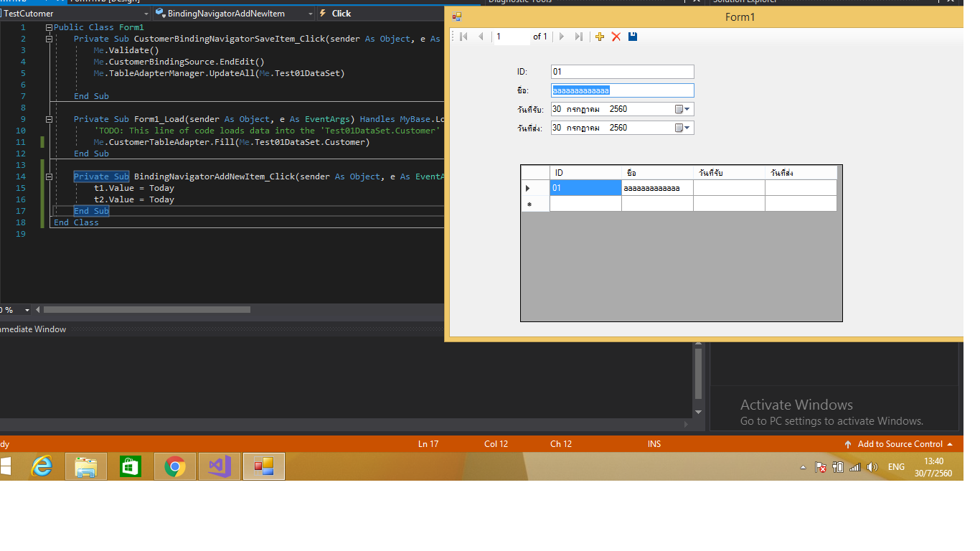
Task: Switch to Visual Studio taskbar icon
Action: [x=219, y=467]
